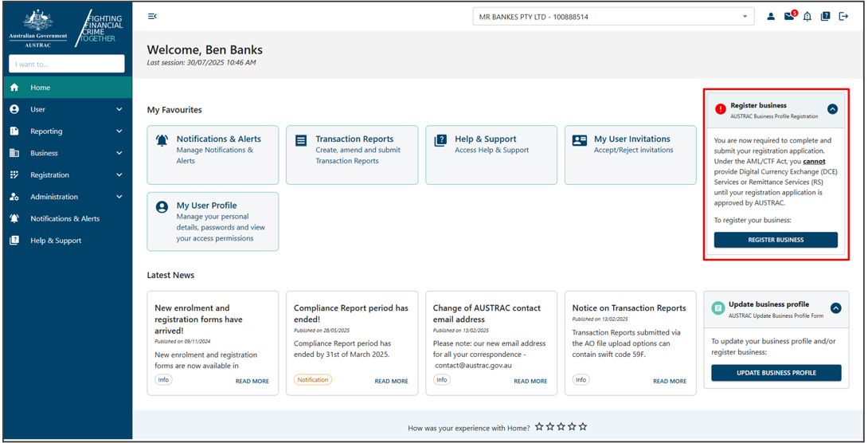
Task: Click 'How was your experience with Home?' text
Action: pos(468,428)
